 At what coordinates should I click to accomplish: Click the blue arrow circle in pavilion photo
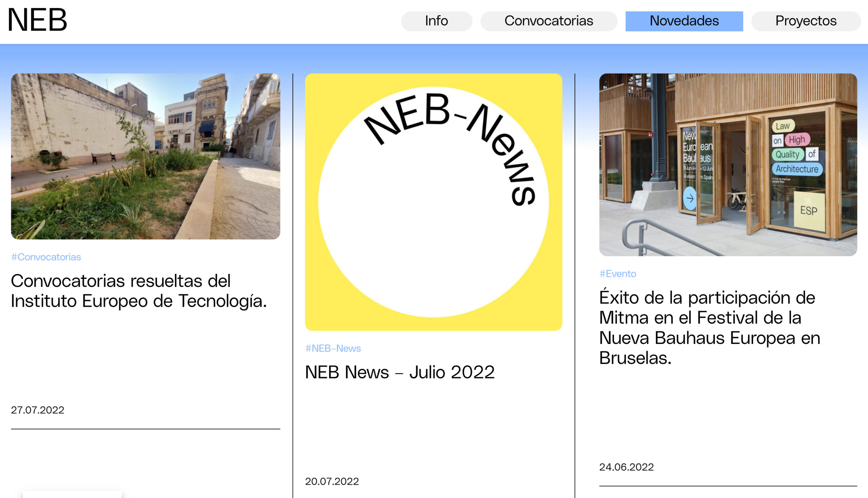pyautogui.click(x=690, y=198)
